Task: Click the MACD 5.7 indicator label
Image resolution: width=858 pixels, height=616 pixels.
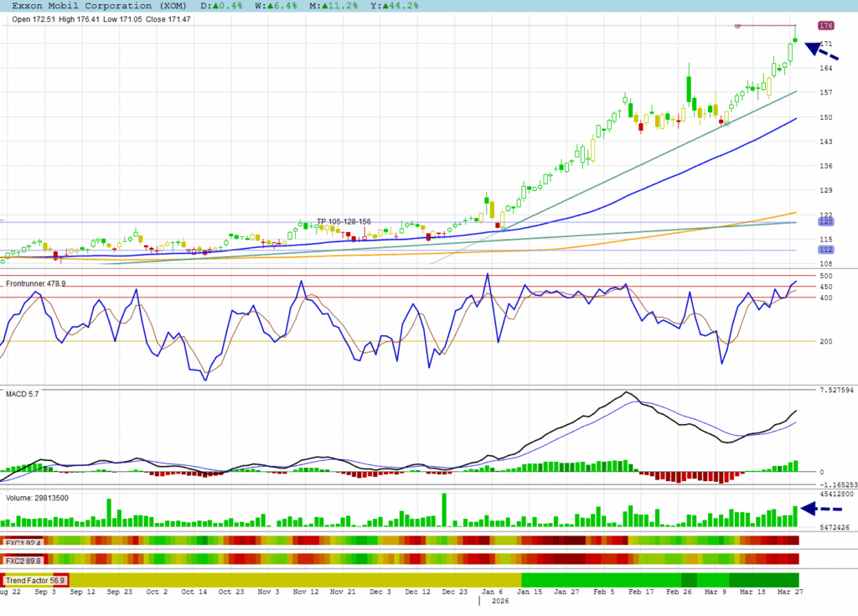Action: tap(22, 393)
